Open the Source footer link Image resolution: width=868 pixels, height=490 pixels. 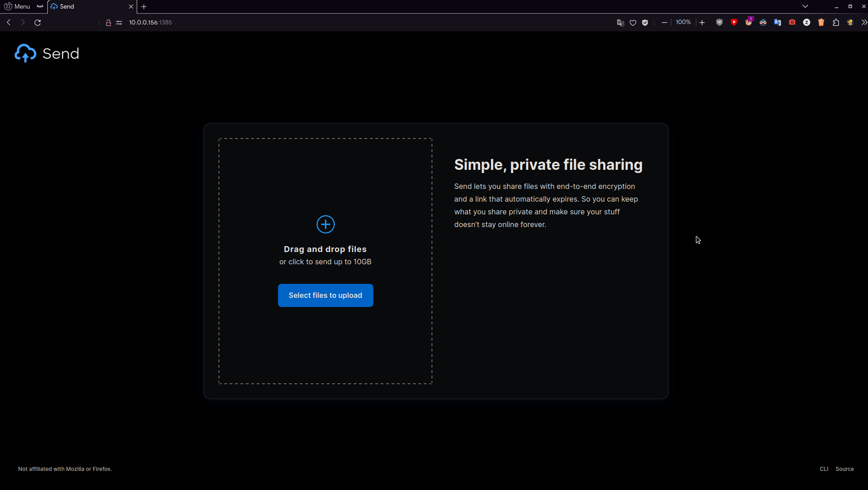point(844,469)
